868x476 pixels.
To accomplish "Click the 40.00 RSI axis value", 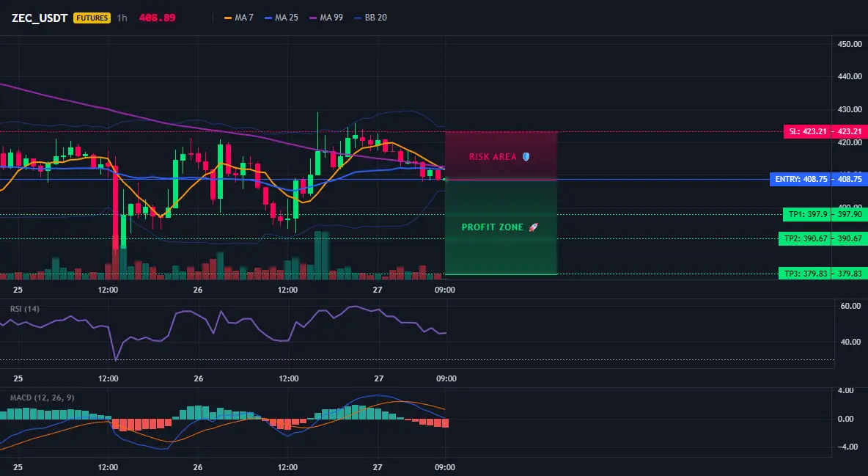I will click(850, 342).
